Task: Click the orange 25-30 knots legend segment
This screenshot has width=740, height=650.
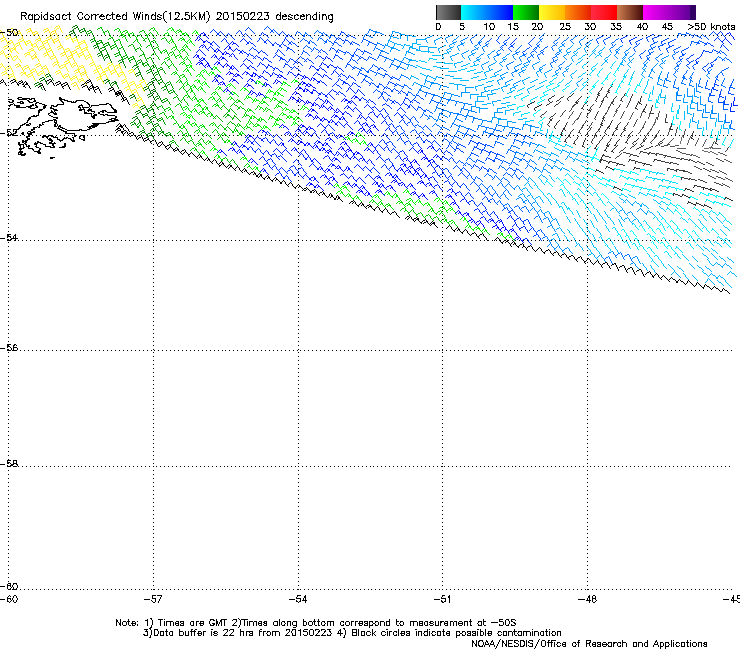Action: 578,12
